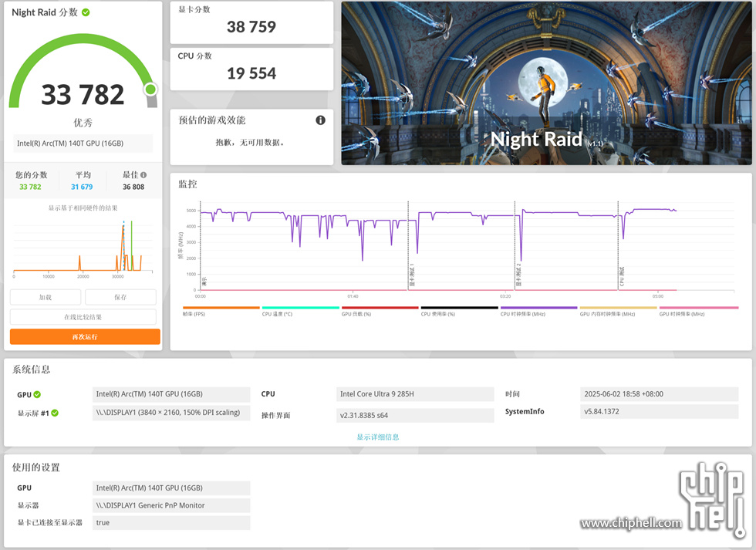Click the 平均 value 31 679
The width and height of the screenshot is (756, 550).
click(x=82, y=187)
